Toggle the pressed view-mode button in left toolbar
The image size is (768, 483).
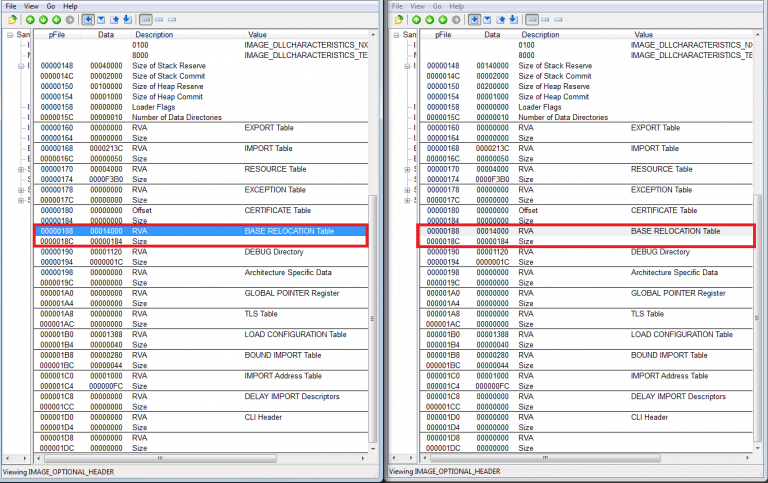(88, 19)
